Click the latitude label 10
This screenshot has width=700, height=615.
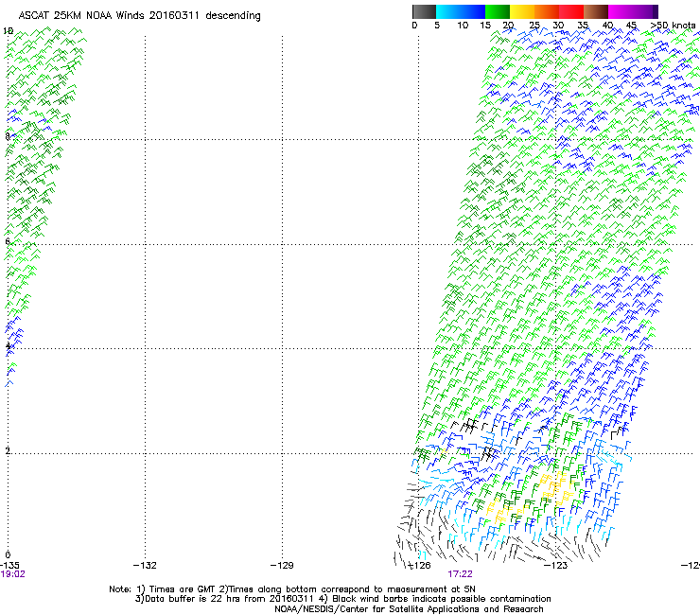(8, 31)
